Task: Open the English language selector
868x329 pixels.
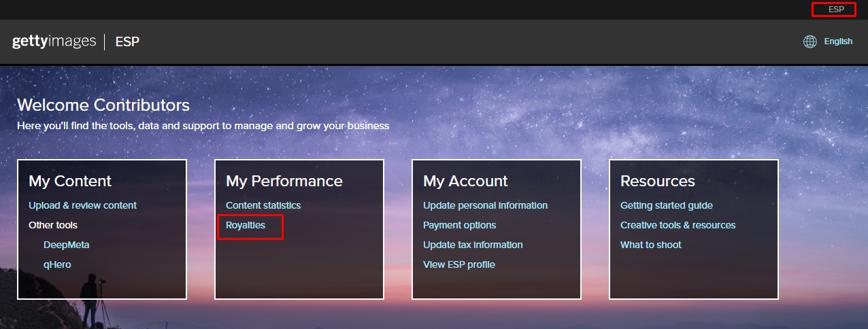Action: (837, 41)
